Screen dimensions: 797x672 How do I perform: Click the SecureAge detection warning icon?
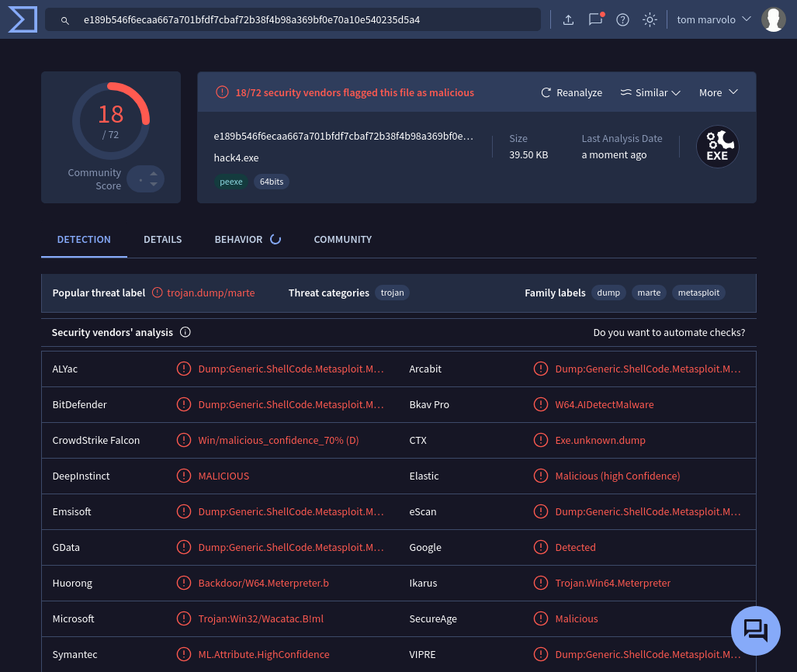(541, 618)
